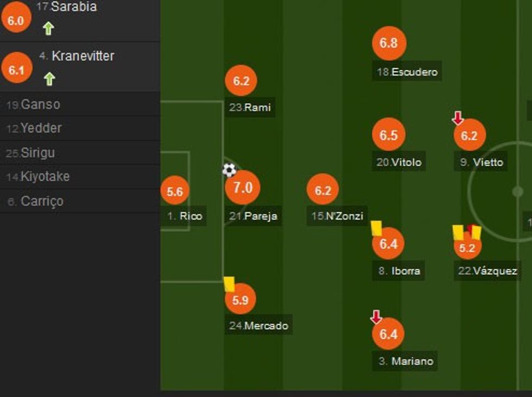Screen dimensions: 532x397
Task: Click the yellow card icon beside Iborra
Action: [377, 228]
